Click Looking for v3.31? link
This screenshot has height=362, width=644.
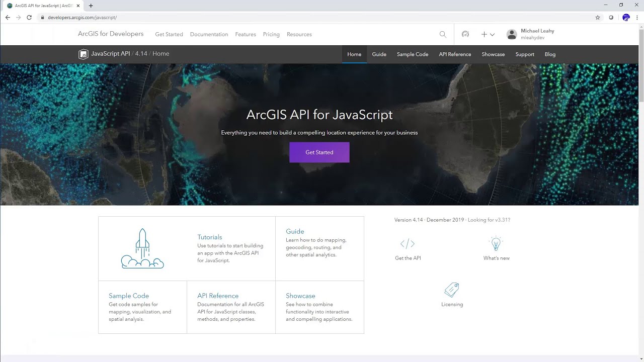(489, 220)
